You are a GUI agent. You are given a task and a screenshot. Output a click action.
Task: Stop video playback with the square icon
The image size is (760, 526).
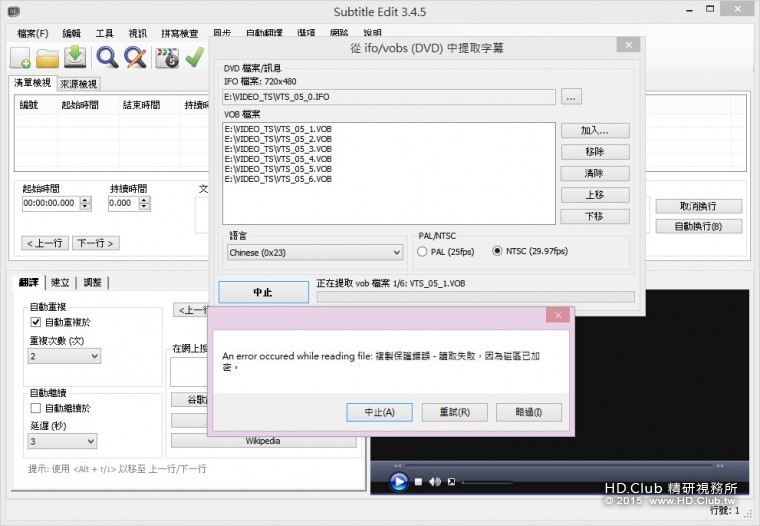pos(418,482)
